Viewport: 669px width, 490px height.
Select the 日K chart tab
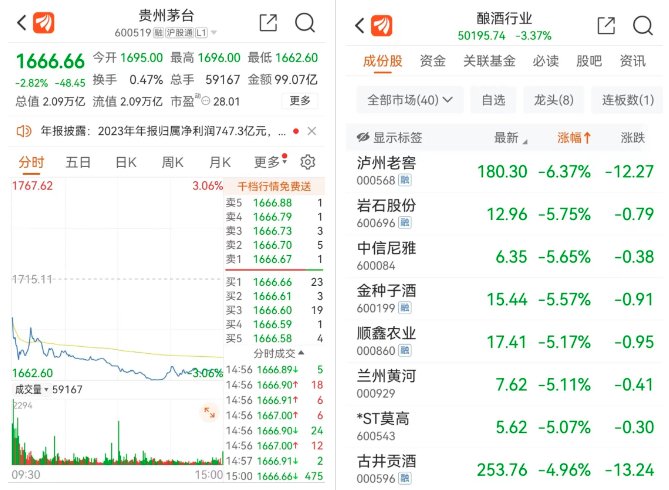(126, 163)
